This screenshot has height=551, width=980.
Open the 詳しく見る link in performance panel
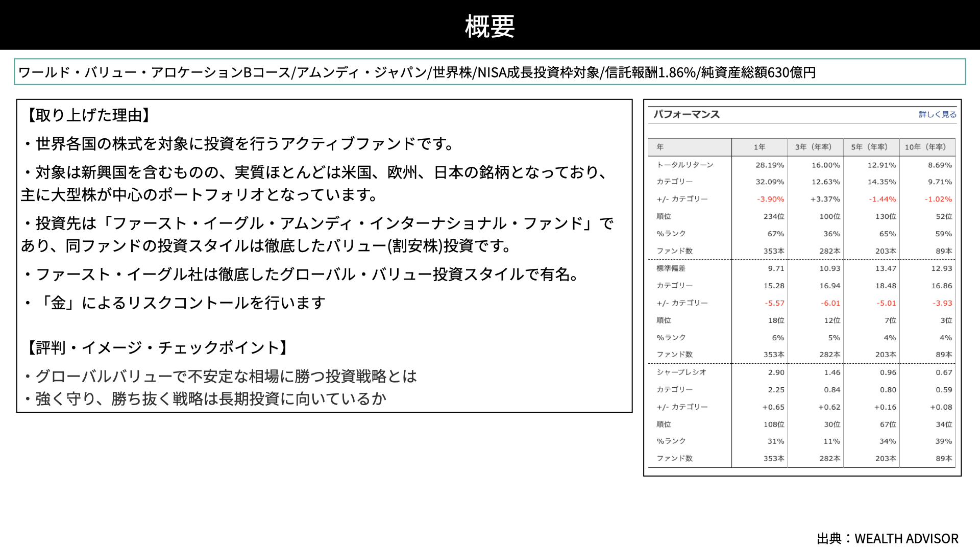938,114
